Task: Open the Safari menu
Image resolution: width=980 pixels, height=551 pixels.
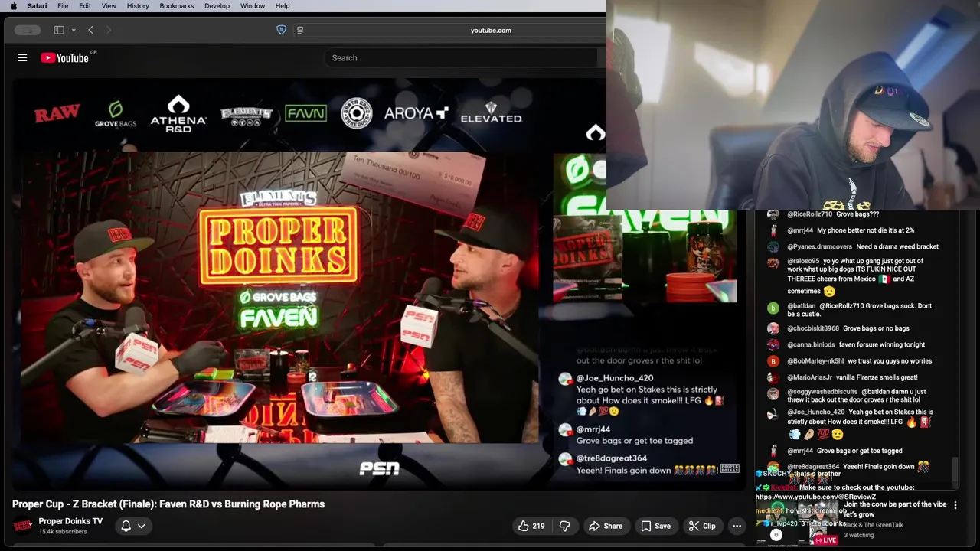Action: click(x=37, y=6)
